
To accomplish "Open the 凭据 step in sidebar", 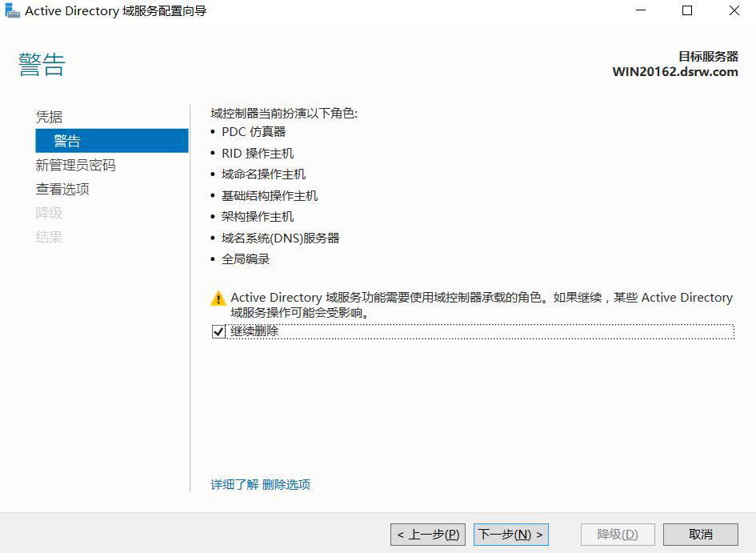I will (x=49, y=117).
